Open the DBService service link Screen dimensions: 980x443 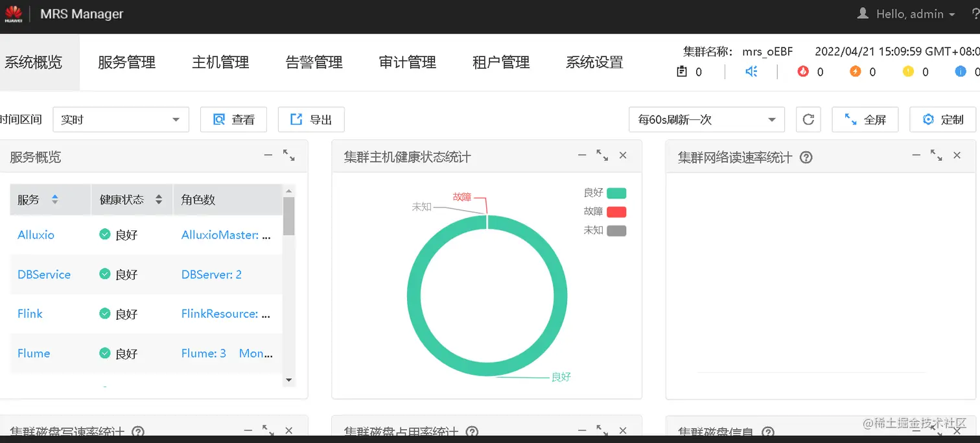(x=44, y=274)
